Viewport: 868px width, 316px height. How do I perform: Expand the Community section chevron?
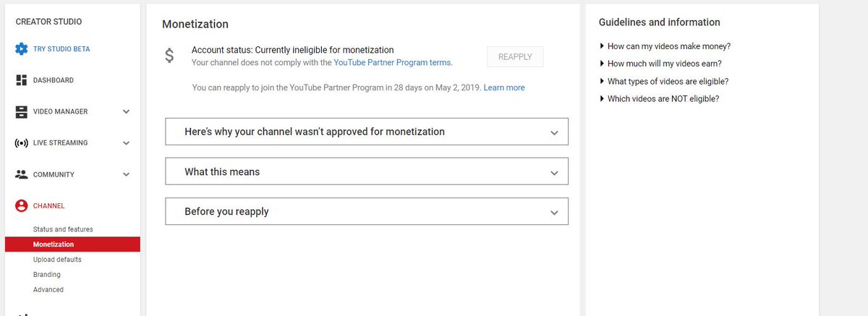coord(127,174)
